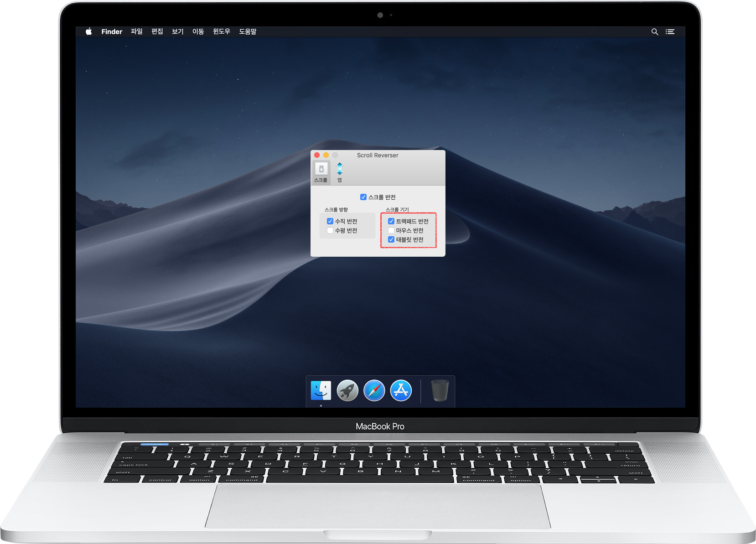
Task: Open the 이동 menu
Action: (198, 31)
